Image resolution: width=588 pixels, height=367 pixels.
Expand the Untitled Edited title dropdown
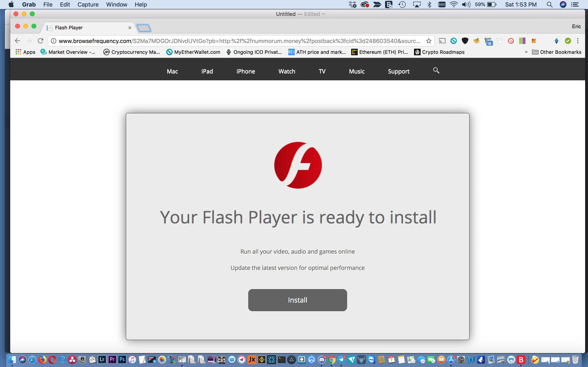[323, 14]
